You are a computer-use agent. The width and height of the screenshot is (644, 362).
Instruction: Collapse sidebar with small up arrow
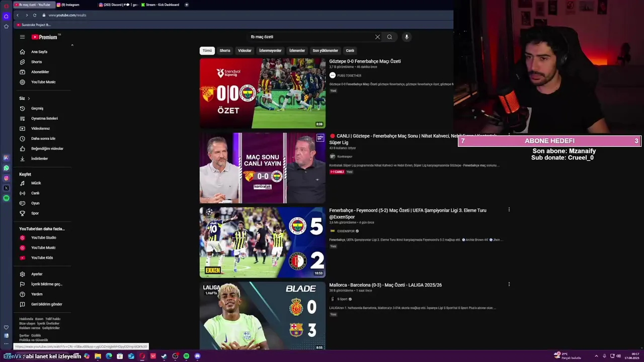tap(72, 45)
